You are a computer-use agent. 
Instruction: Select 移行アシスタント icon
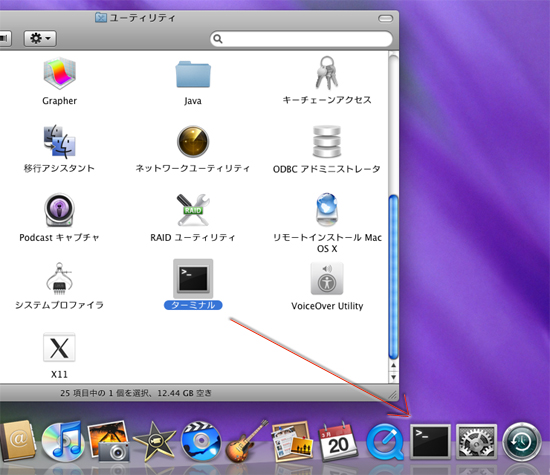[60, 141]
